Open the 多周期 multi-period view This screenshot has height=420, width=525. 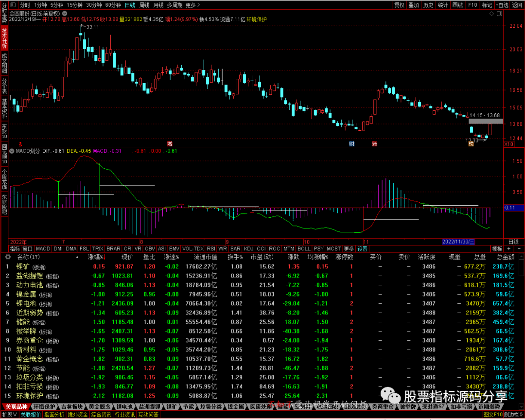point(175,5)
